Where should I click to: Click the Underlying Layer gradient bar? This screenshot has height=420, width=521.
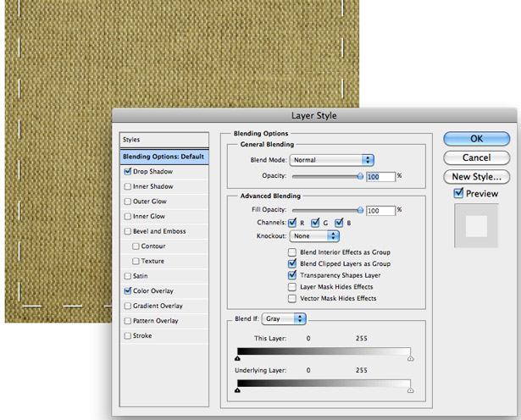324,384
